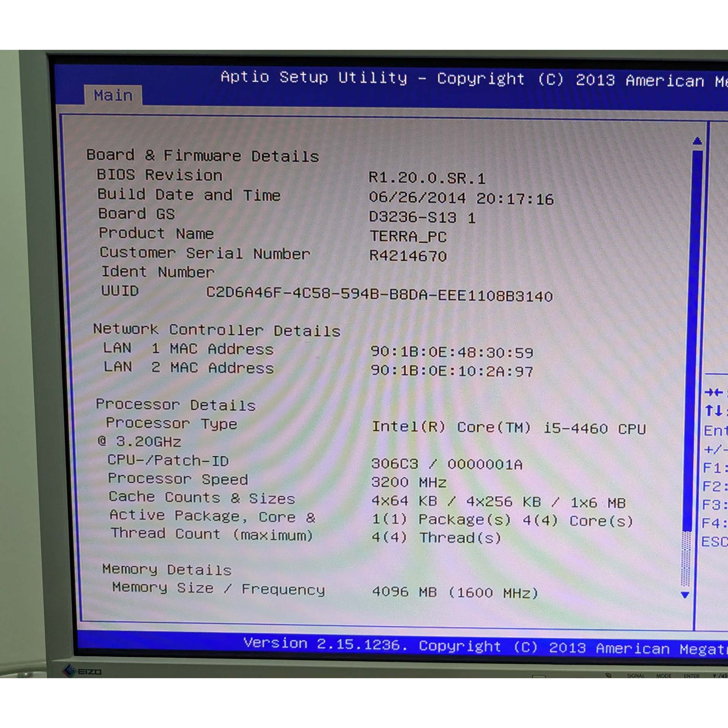Select cache value 4x64 KB / 4x256 KB

pos(457,502)
